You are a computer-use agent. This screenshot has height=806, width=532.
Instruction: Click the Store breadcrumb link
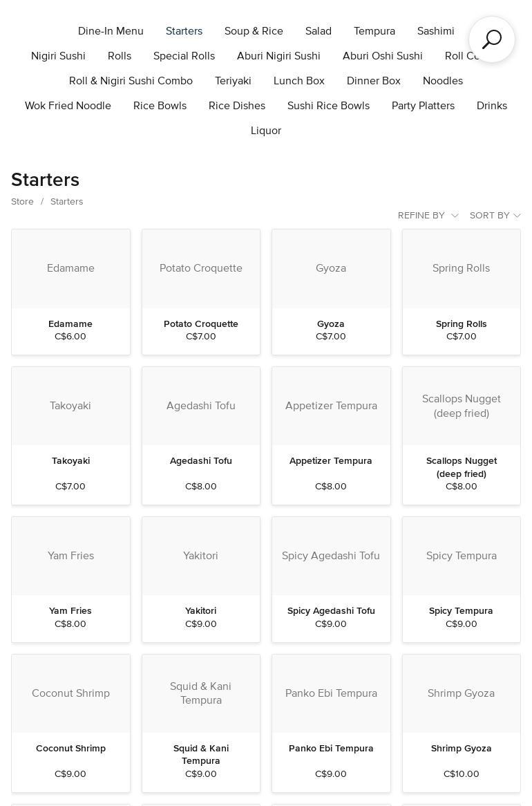22,202
